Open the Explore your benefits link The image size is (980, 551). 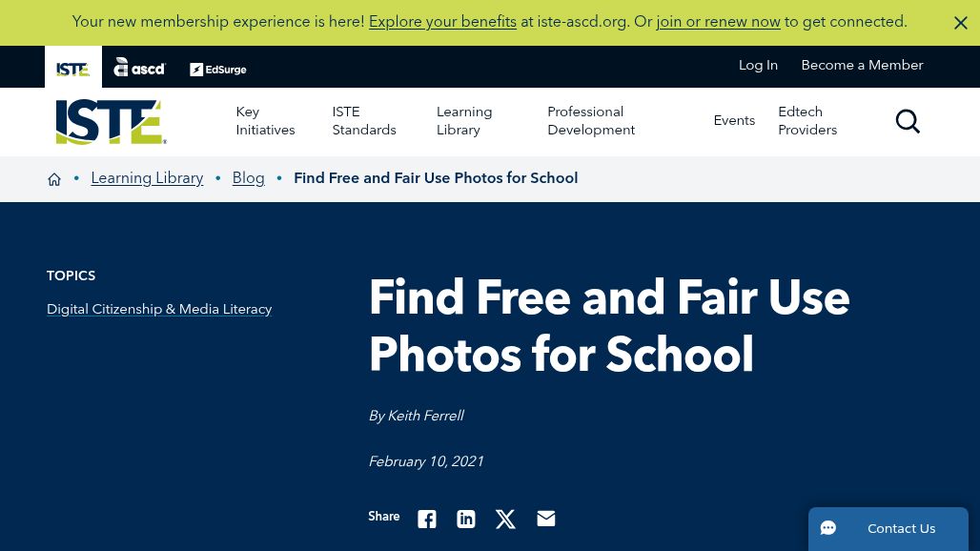pyautogui.click(x=442, y=22)
